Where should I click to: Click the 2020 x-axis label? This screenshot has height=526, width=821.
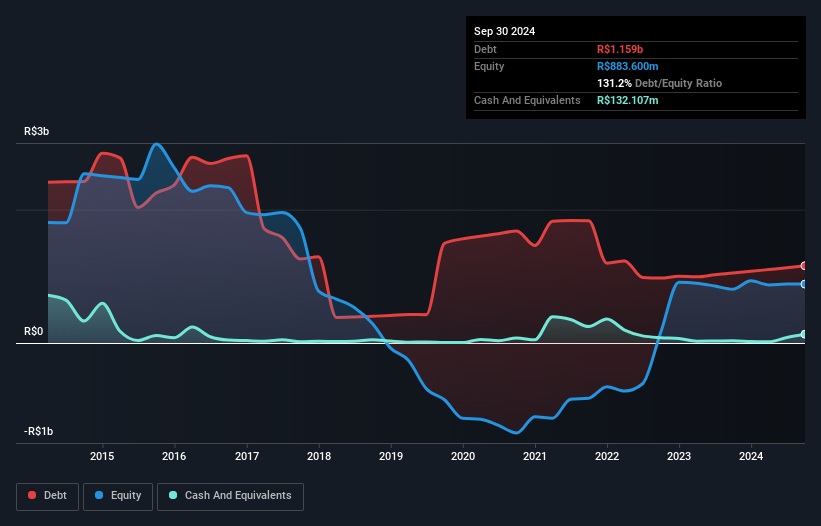tap(463, 456)
